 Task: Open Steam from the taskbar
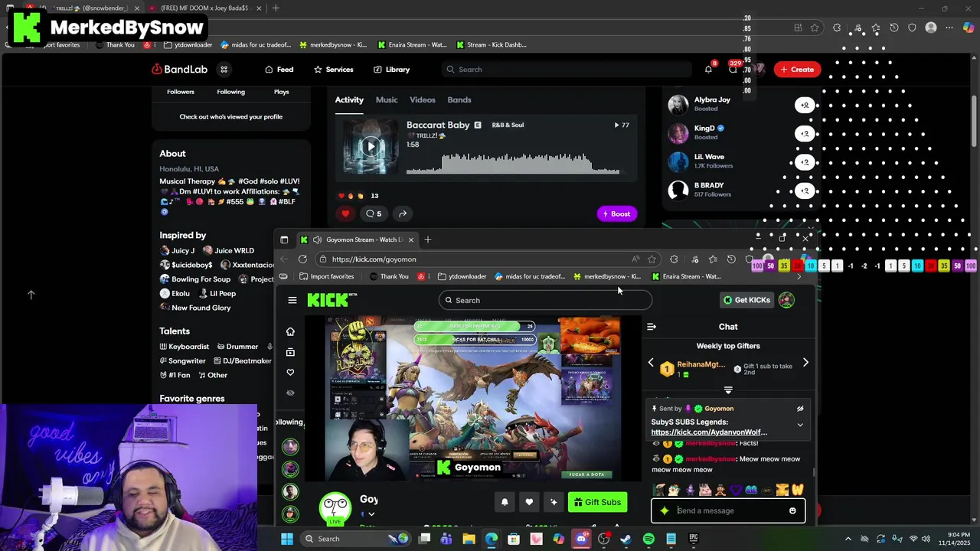click(x=626, y=539)
